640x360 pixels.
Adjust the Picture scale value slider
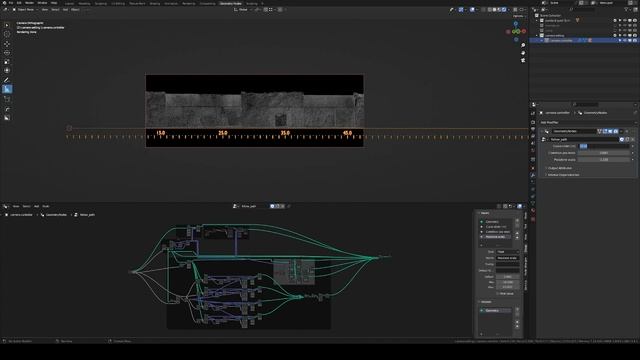click(x=604, y=160)
